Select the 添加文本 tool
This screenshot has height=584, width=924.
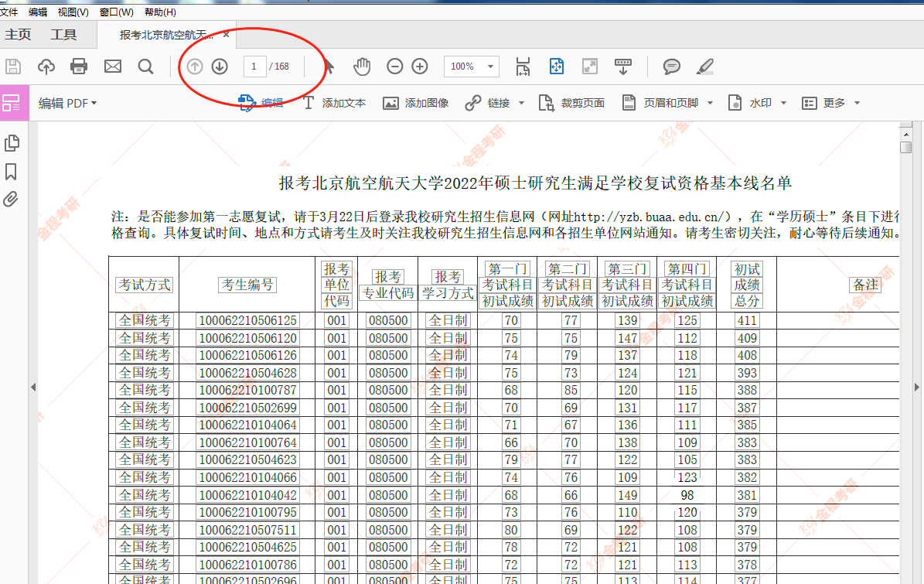334,103
